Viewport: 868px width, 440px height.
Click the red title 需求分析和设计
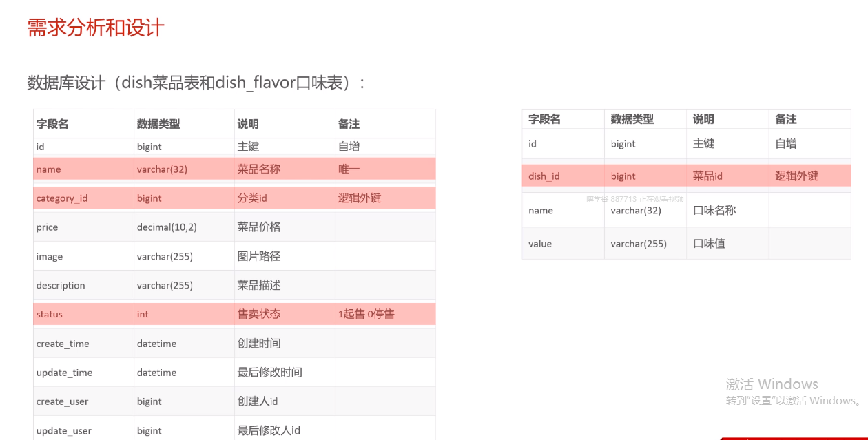(x=95, y=28)
